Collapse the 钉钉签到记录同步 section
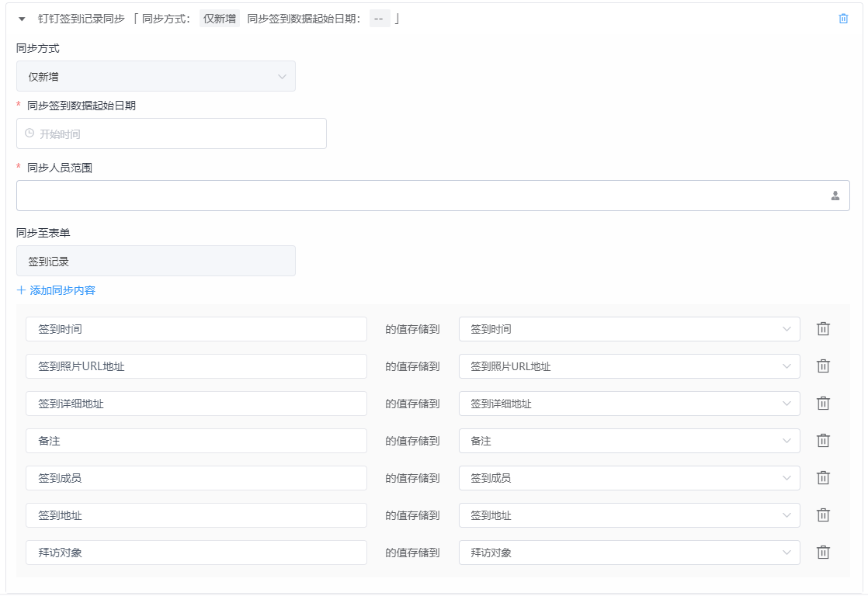This screenshot has height=596, width=868. [22, 19]
